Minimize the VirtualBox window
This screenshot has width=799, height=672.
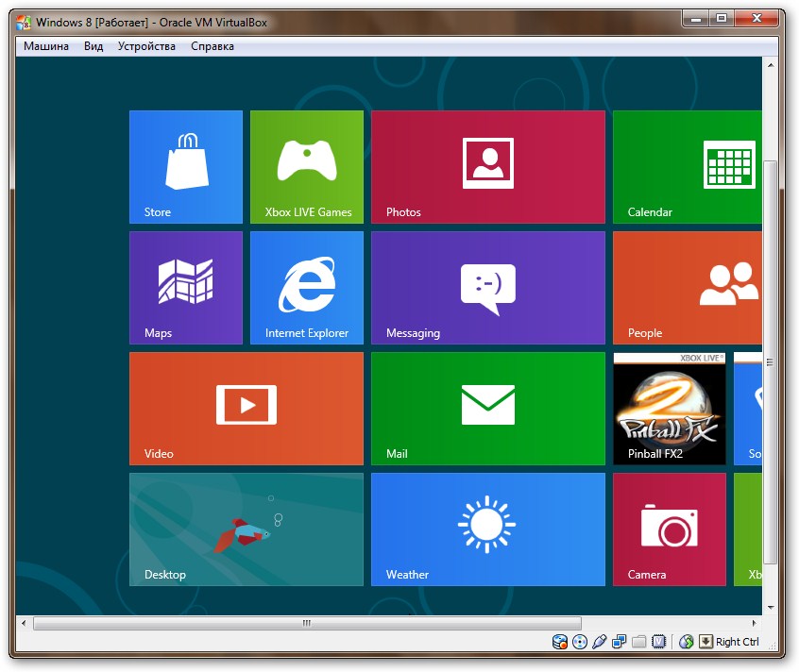pyautogui.click(x=695, y=19)
